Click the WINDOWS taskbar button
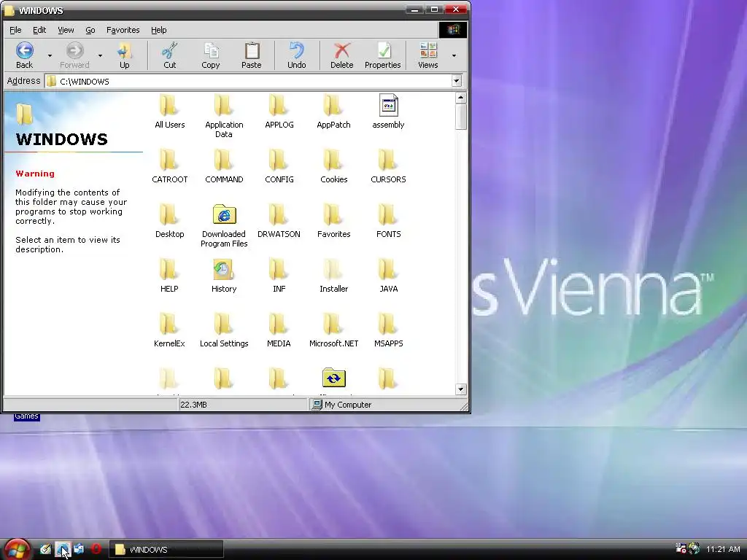Image resolution: width=747 pixels, height=560 pixels. [166, 550]
